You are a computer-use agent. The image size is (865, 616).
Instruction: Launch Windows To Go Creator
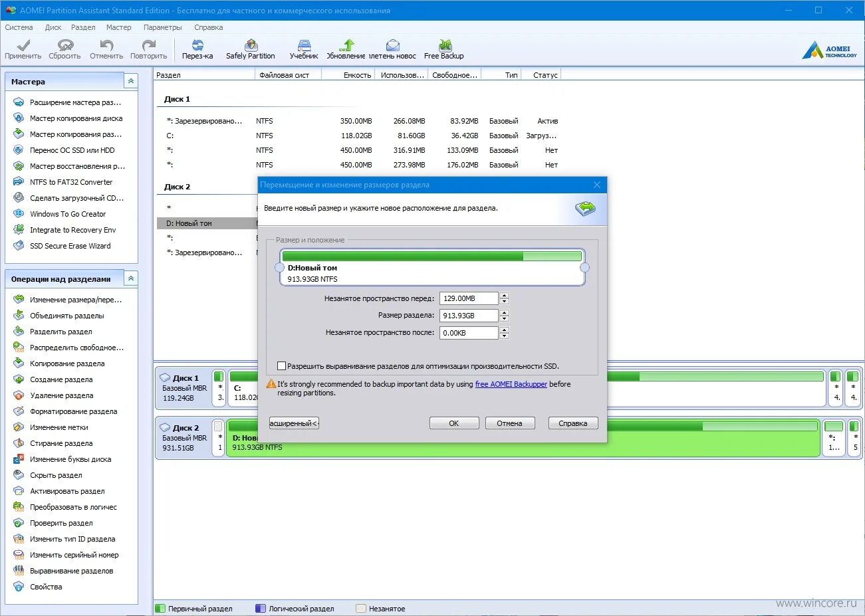68,214
